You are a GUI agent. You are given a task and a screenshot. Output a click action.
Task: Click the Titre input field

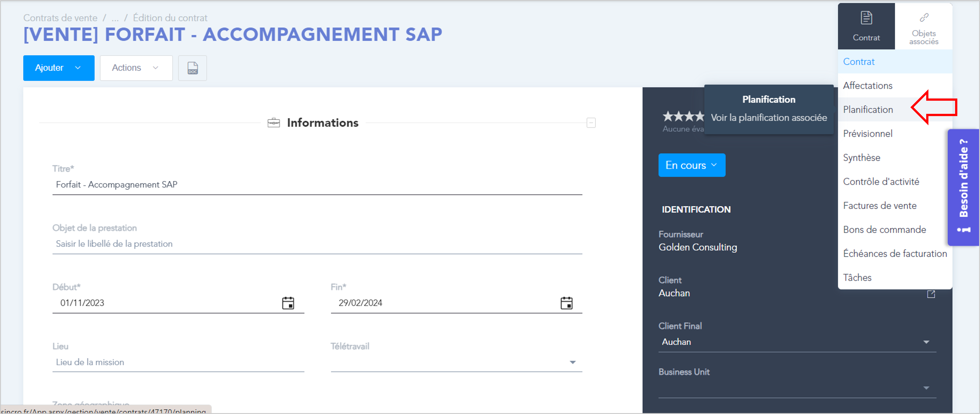pos(317,184)
